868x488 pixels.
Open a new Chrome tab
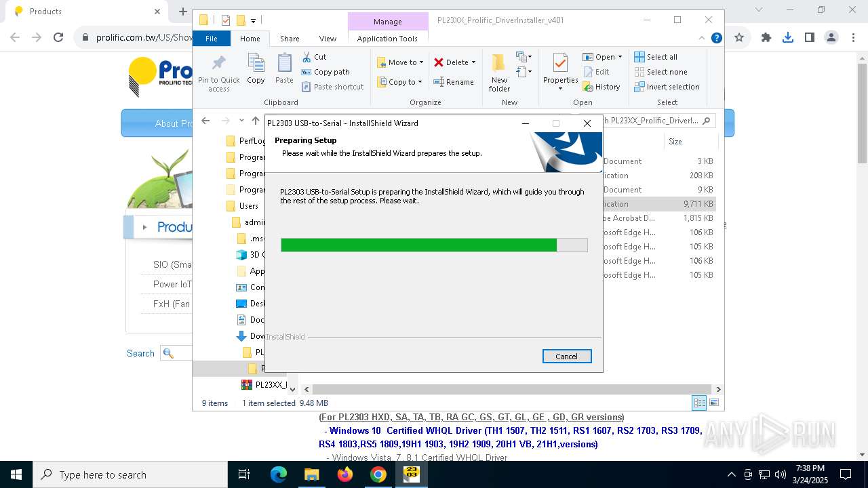(x=182, y=12)
